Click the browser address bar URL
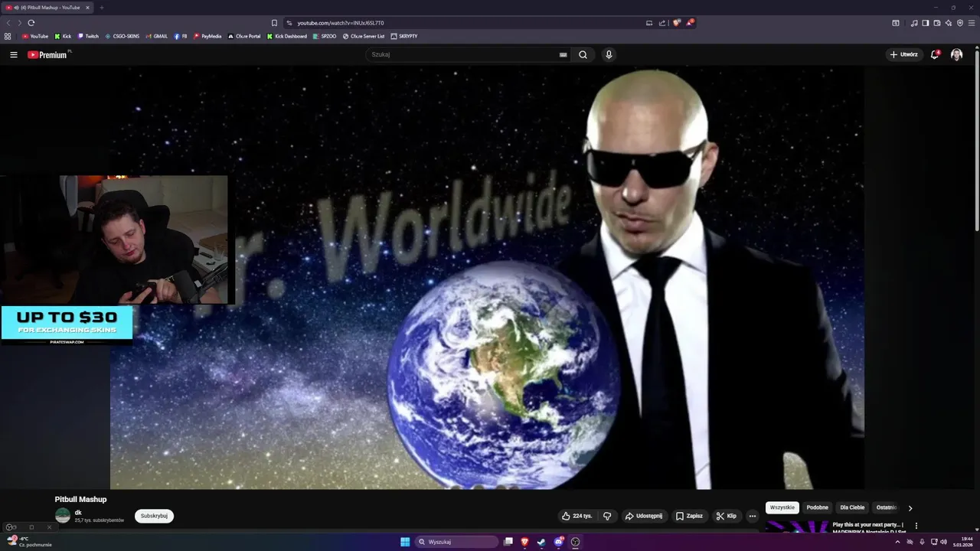This screenshot has height=551, width=980. (x=341, y=23)
